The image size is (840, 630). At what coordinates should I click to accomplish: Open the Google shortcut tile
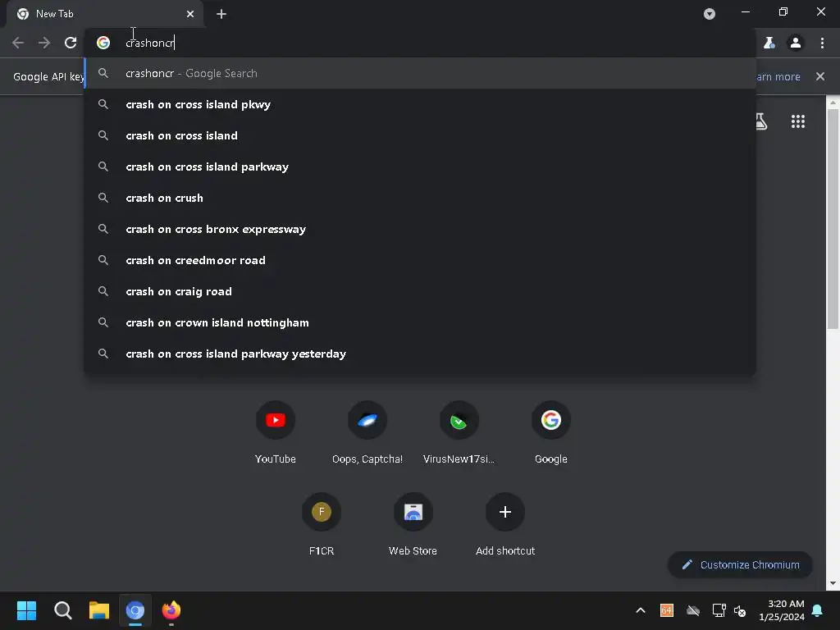(x=550, y=433)
